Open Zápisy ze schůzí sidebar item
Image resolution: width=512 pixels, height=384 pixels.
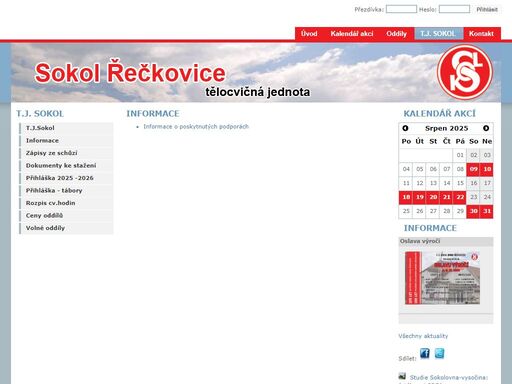[x=66, y=153]
